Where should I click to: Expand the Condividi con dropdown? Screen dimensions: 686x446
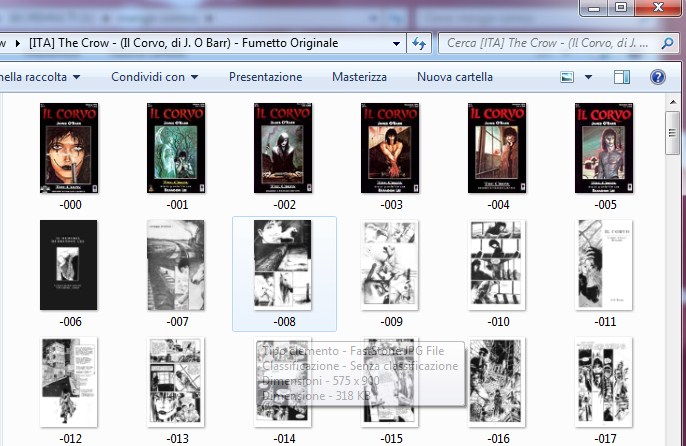click(x=194, y=77)
